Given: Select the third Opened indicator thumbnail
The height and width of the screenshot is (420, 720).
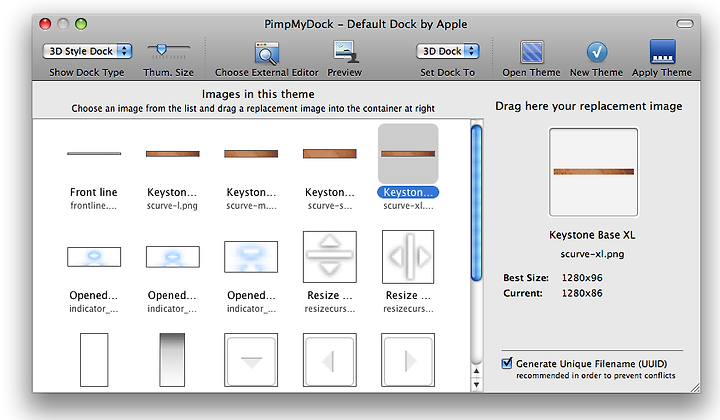Looking at the screenshot, I should [x=251, y=257].
